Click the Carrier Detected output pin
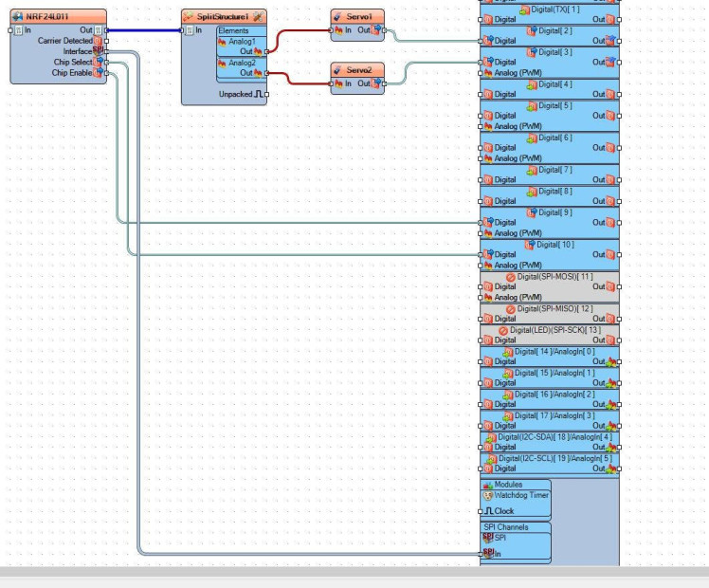This screenshot has width=709, height=588. pyautogui.click(x=107, y=41)
